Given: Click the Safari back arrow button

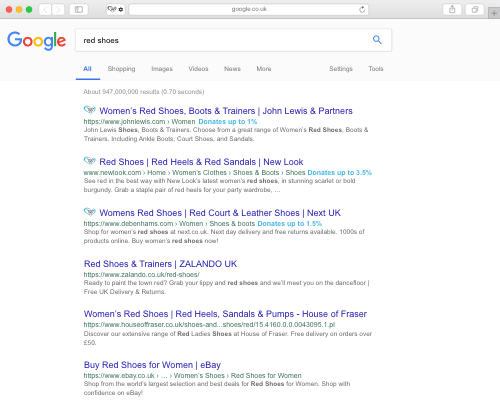Looking at the screenshot, I should (45, 9).
